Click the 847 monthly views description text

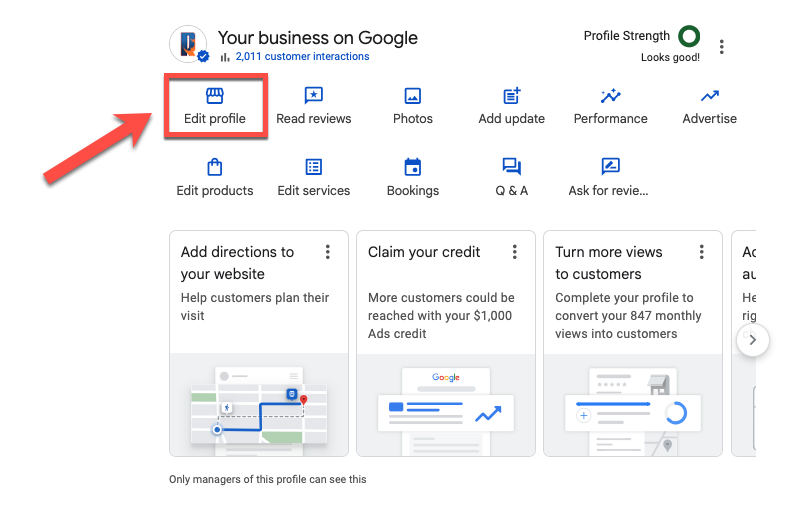[628, 315]
